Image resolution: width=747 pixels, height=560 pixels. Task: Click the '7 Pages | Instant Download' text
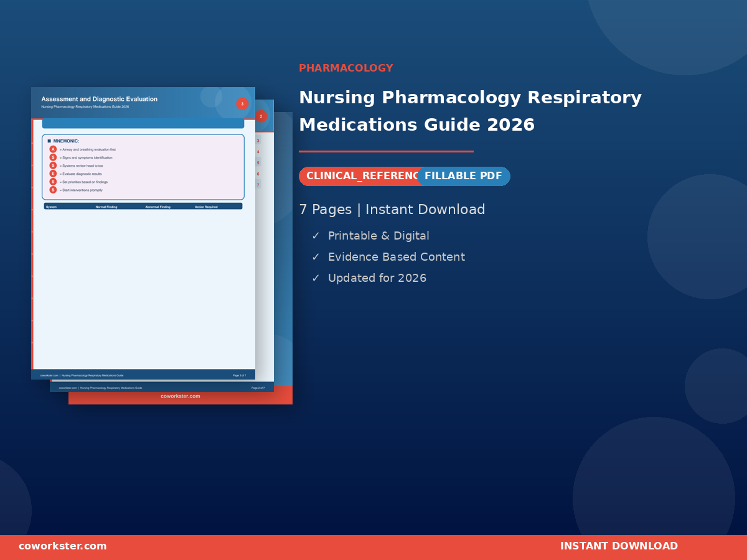coord(392,210)
